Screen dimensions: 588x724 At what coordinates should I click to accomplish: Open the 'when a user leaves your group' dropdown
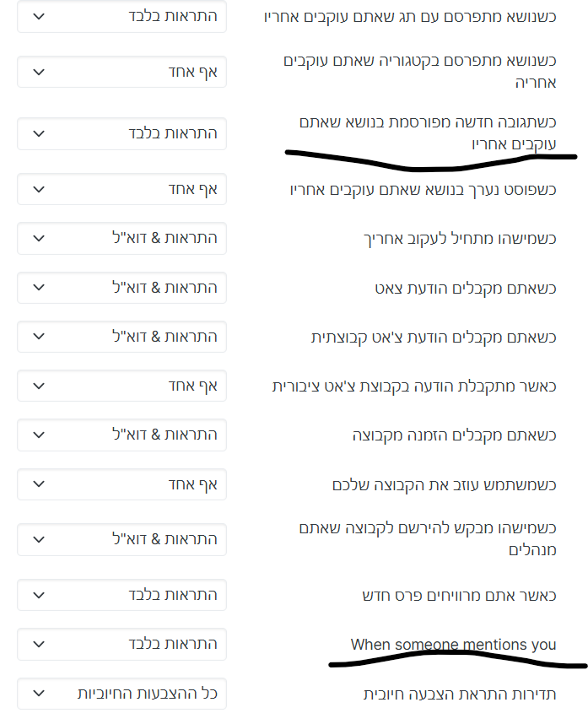[x=121, y=484]
